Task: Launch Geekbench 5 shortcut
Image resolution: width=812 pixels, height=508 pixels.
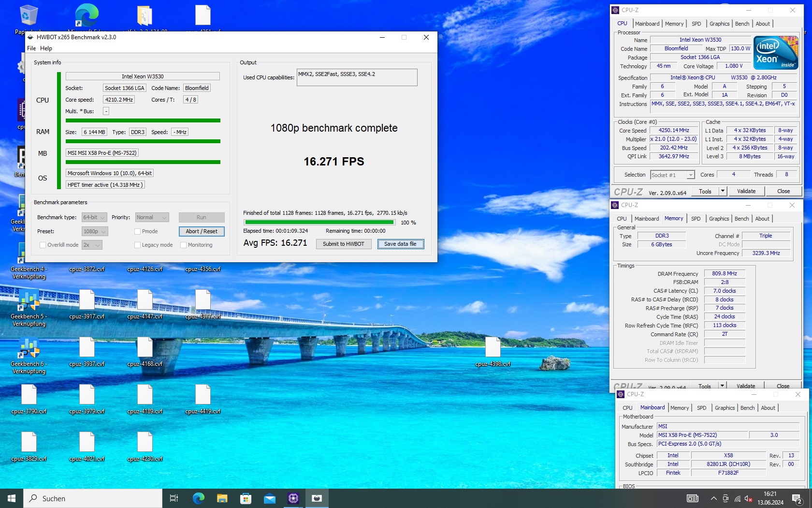Action: pos(29,308)
